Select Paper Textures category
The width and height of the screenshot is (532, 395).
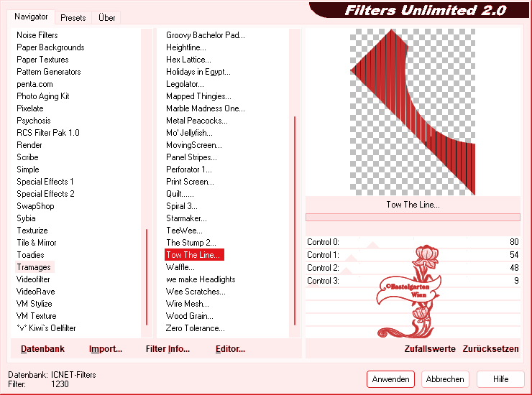click(x=42, y=60)
